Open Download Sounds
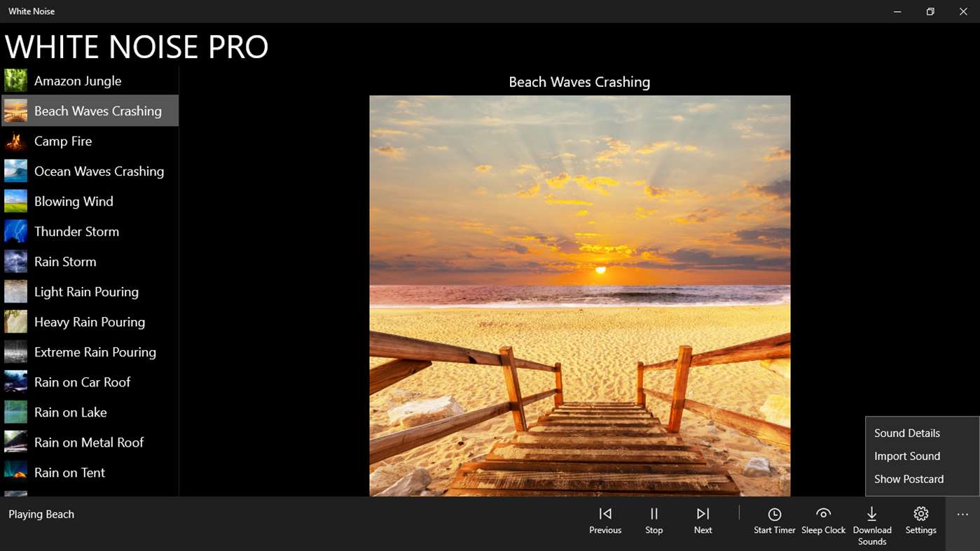 (872, 526)
